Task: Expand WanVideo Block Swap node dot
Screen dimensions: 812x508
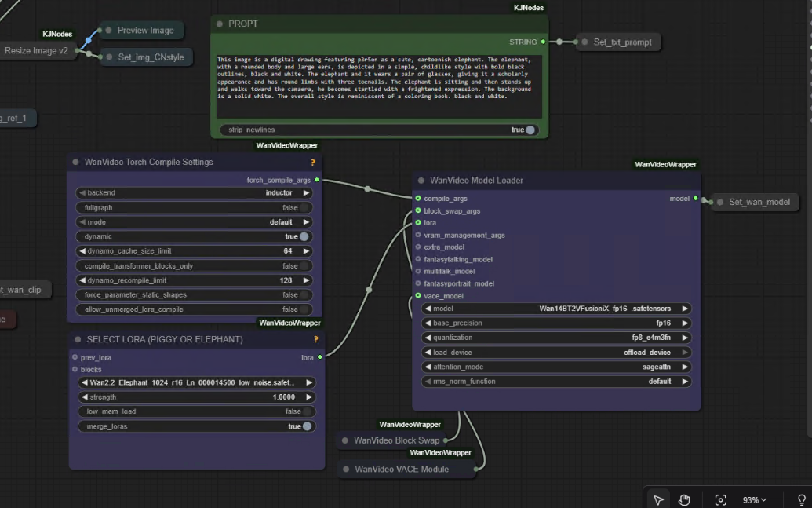Action: pos(345,440)
